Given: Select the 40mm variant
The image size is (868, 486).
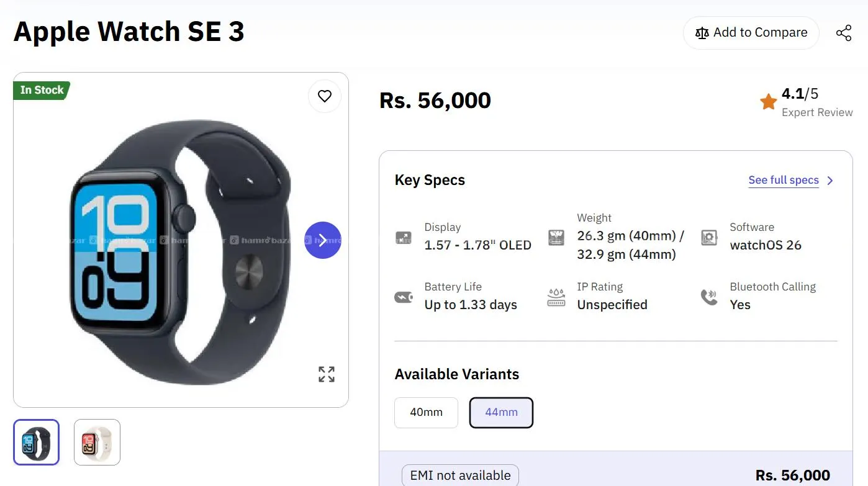Looking at the screenshot, I should pos(426,412).
